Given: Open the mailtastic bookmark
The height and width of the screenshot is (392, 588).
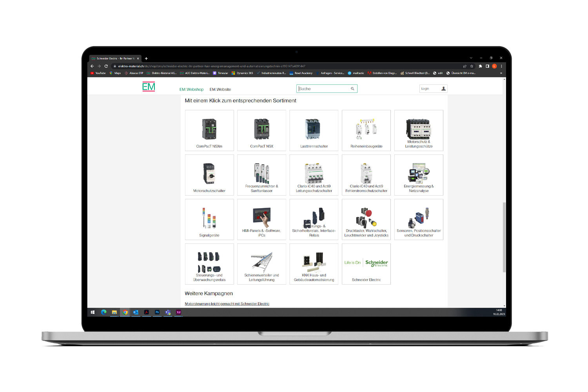Looking at the screenshot, I should 356,73.
